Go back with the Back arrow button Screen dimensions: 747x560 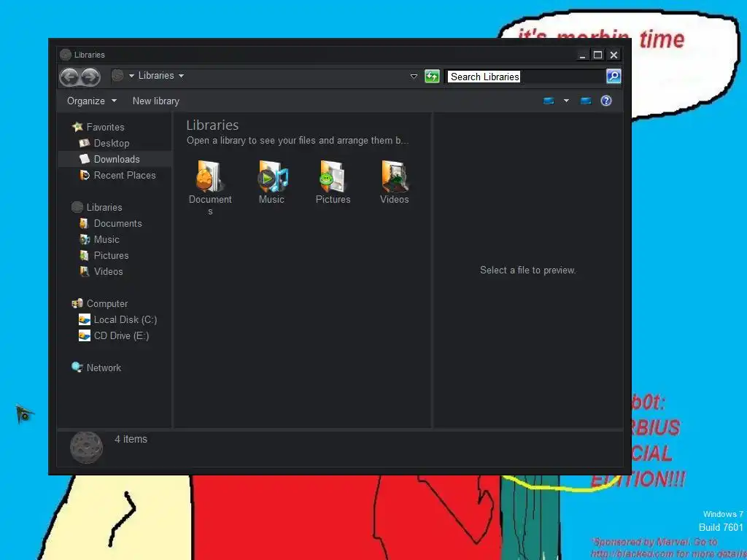(x=69, y=77)
